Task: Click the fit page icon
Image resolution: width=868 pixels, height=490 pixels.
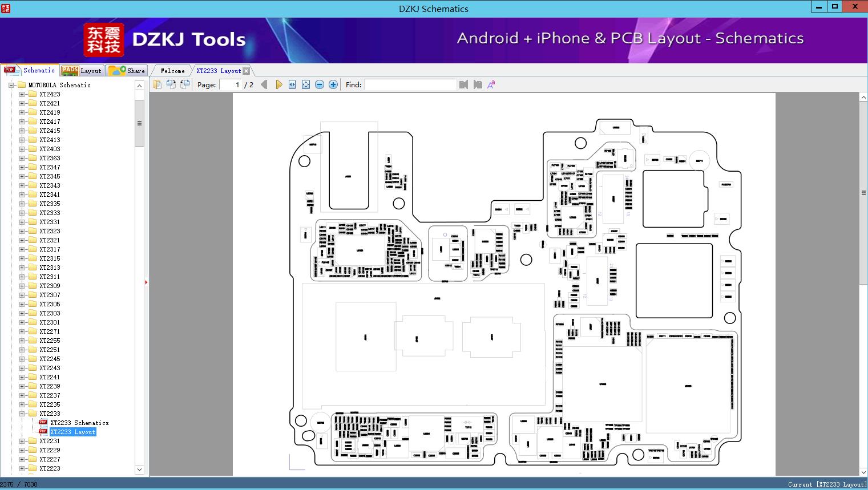Action: (x=306, y=84)
